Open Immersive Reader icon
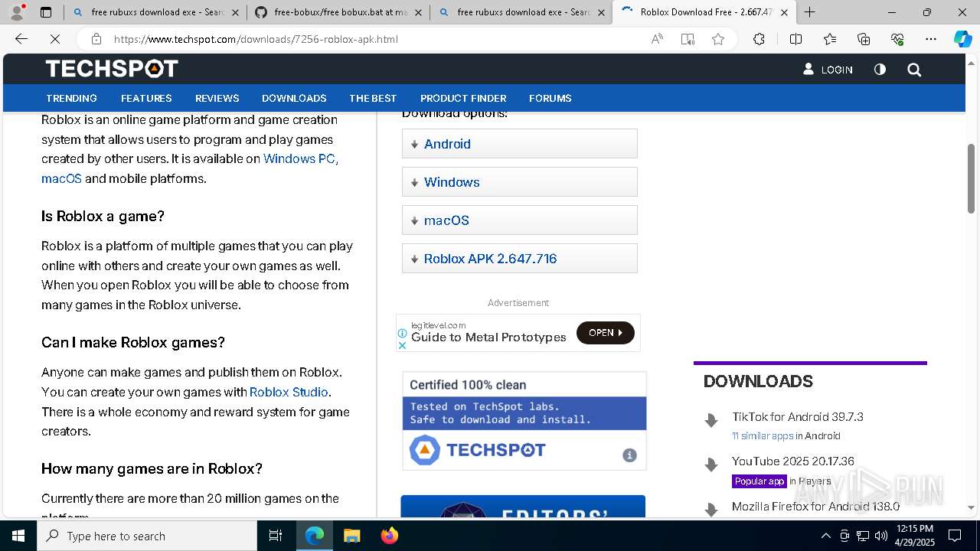The width and height of the screenshot is (980, 551). [x=688, y=39]
